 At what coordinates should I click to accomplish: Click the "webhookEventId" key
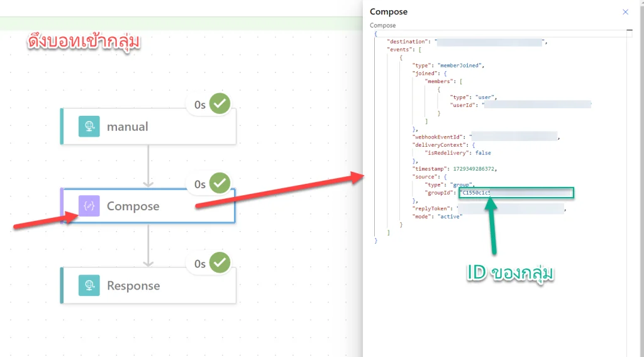point(438,137)
